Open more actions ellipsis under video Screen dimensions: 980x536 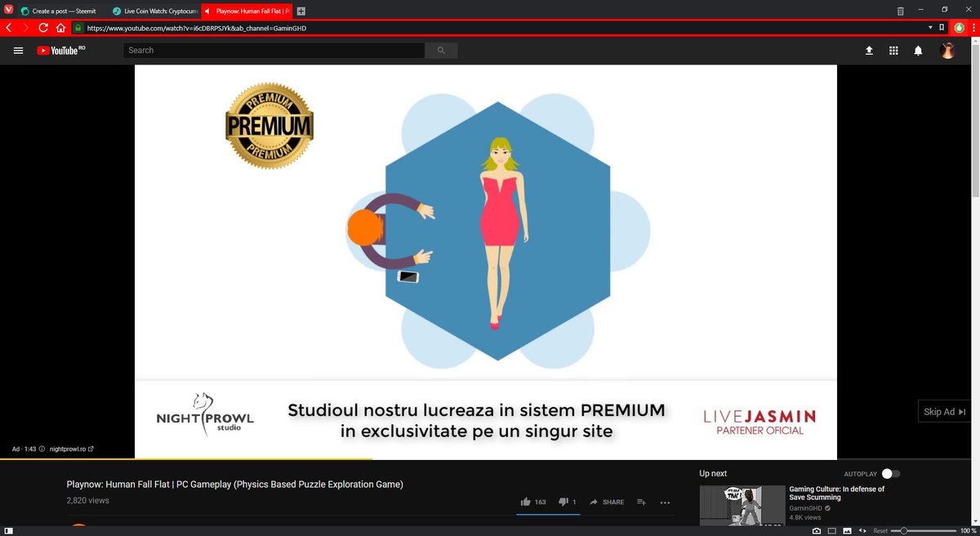click(x=665, y=502)
